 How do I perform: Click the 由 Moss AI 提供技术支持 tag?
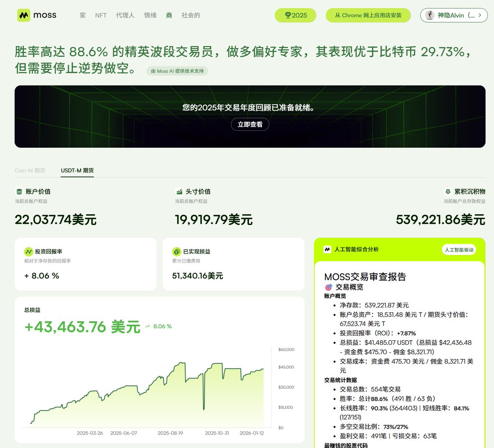177,71
